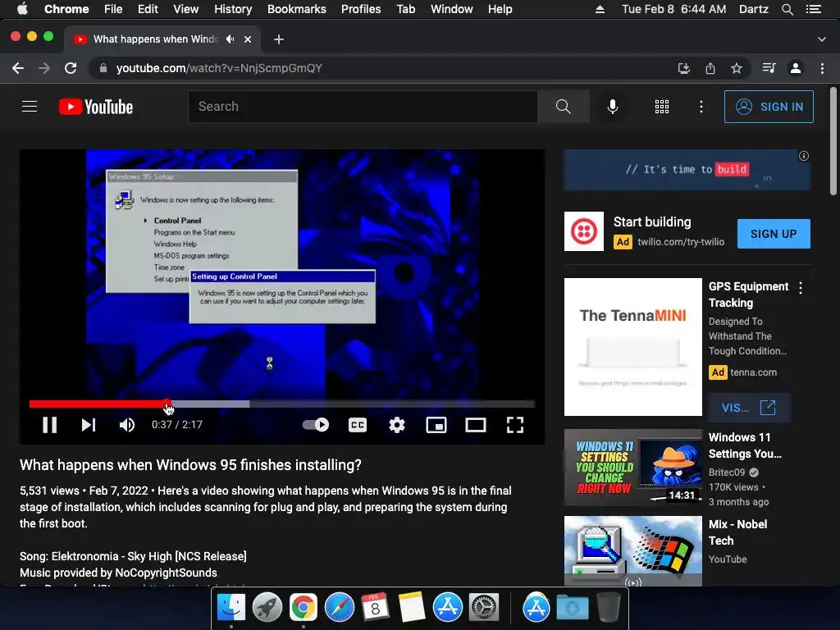
Task: Mute the video using the speaker icon
Action: (127, 425)
